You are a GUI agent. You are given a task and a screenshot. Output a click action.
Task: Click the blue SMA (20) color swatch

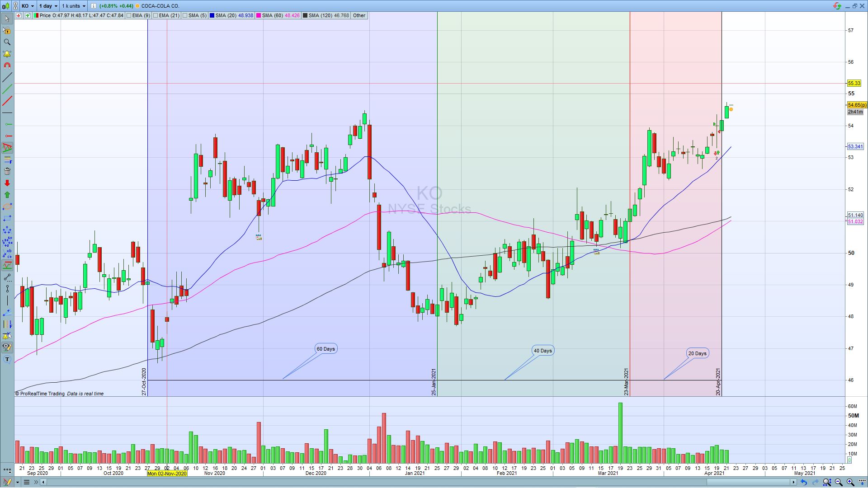[212, 15]
